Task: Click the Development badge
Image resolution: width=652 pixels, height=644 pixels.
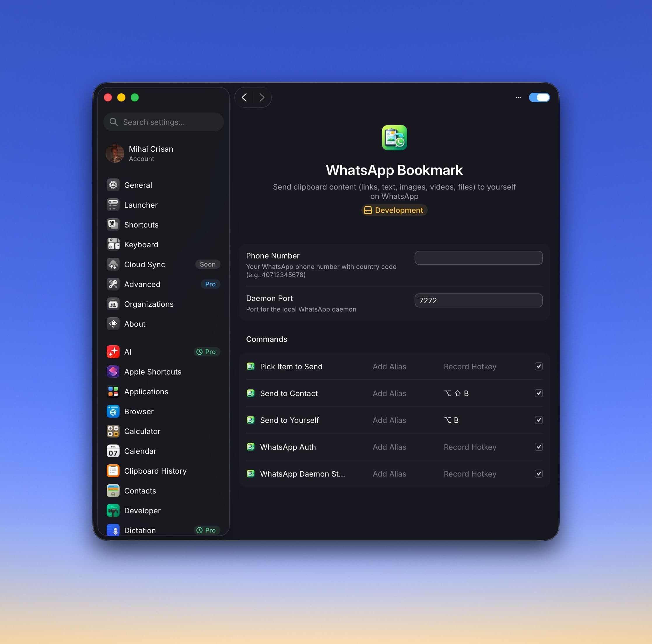Action: (394, 210)
